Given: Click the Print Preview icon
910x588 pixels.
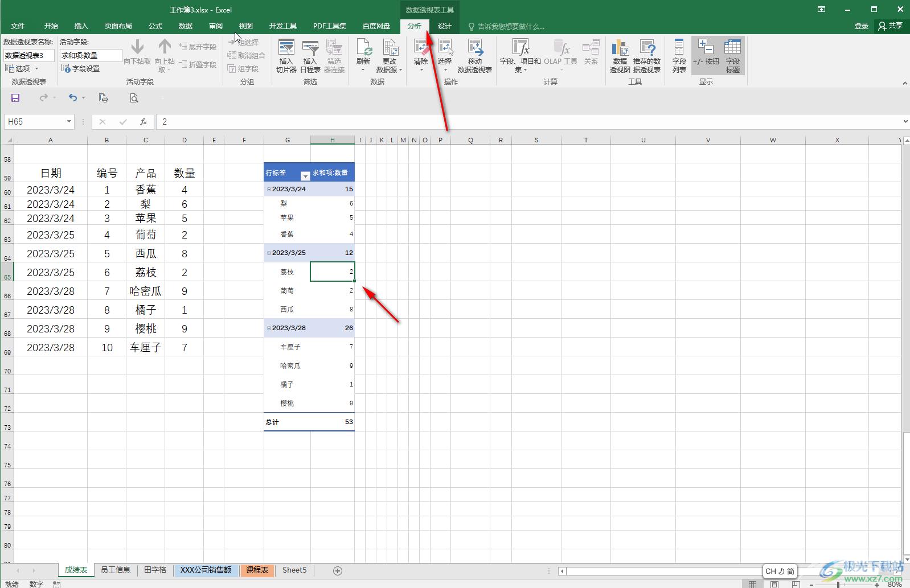Looking at the screenshot, I should coord(134,98).
